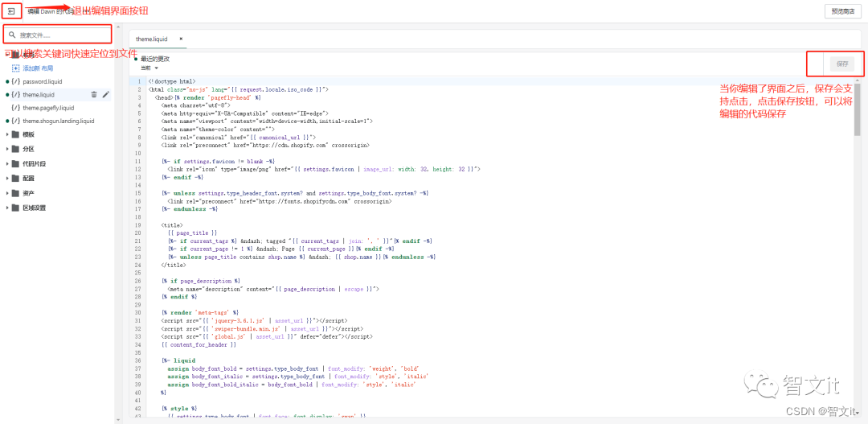Click the add new layout icon
This screenshot has height=424, width=868.
(x=15, y=68)
